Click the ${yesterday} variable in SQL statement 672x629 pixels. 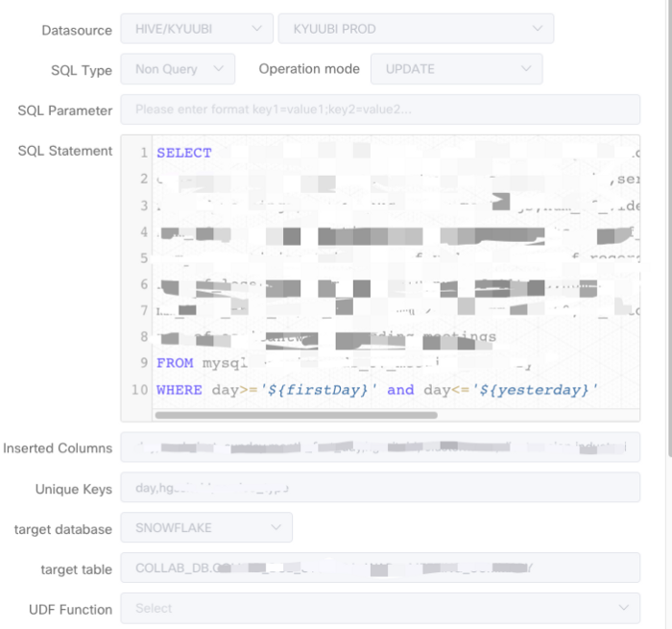click(538, 389)
